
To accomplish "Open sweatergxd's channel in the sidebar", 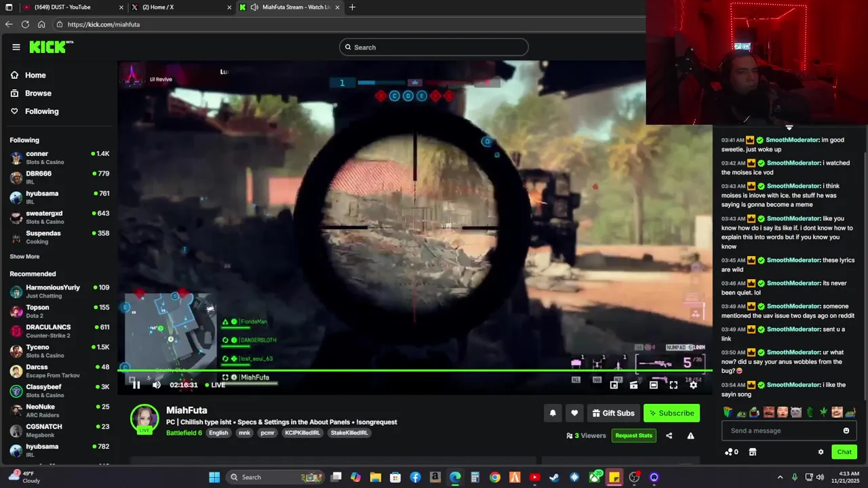I will (x=59, y=218).
